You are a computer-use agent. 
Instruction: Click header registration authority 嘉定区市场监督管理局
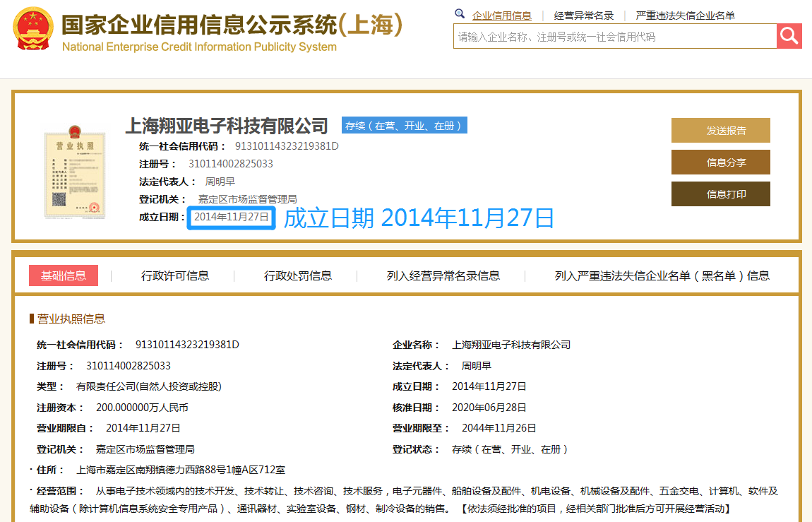[248, 199]
